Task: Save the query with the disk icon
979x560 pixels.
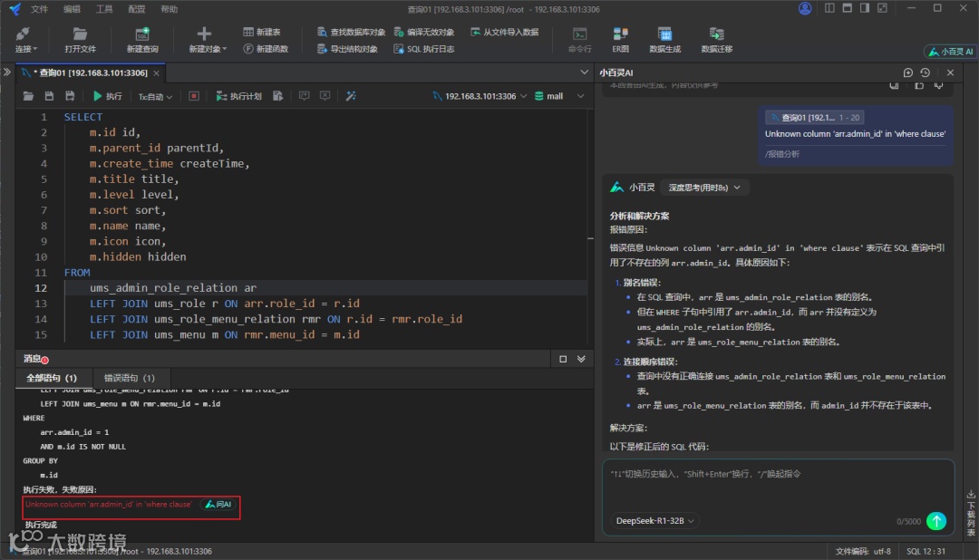Action: (x=49, y=96)
